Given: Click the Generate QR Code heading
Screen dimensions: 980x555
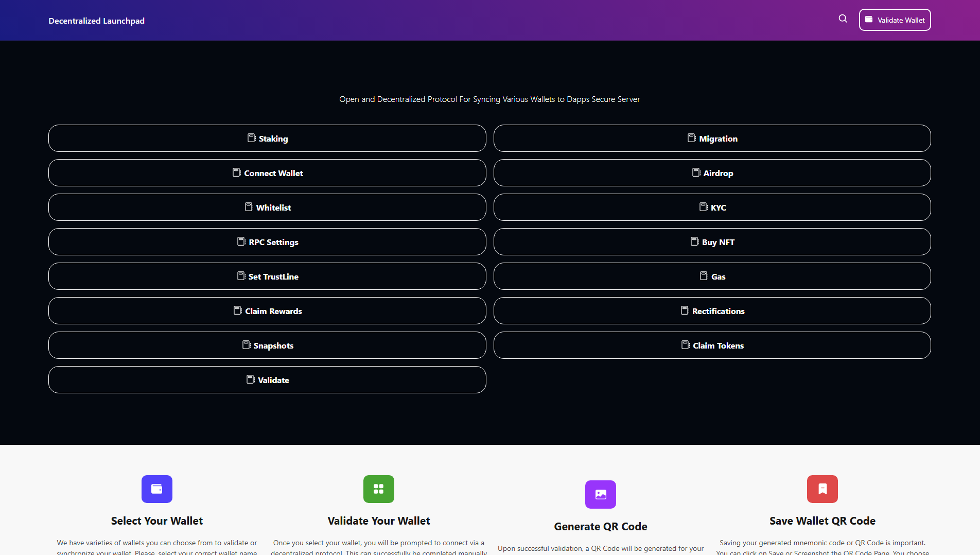Looking at the screenshot, I should [601, 527].
